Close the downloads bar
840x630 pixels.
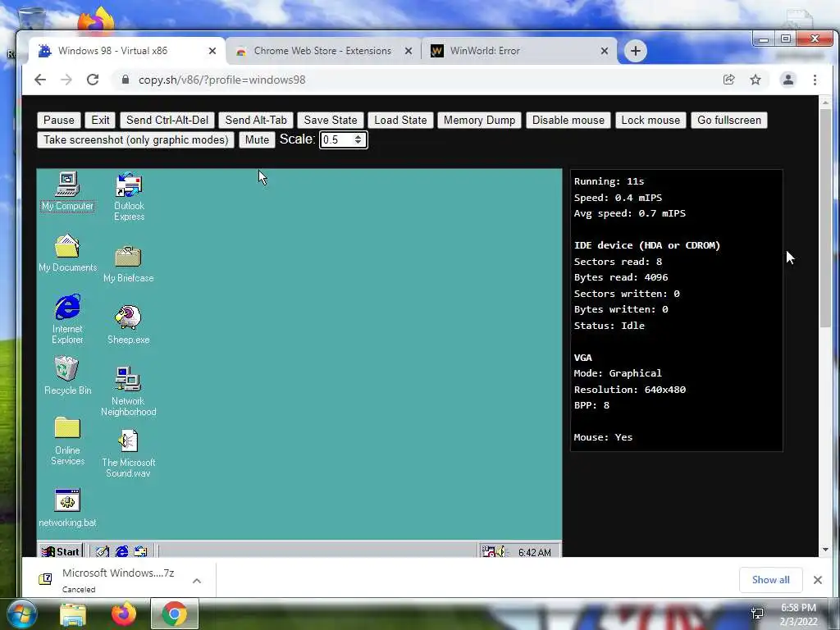pos(818,580)
